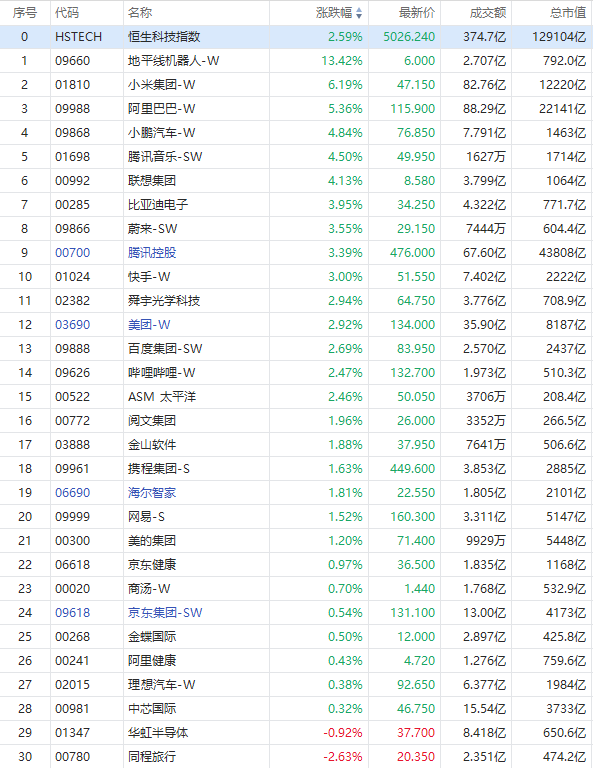
Task: Select the 阿里巴巴-W row
Action: pos(296,109)
